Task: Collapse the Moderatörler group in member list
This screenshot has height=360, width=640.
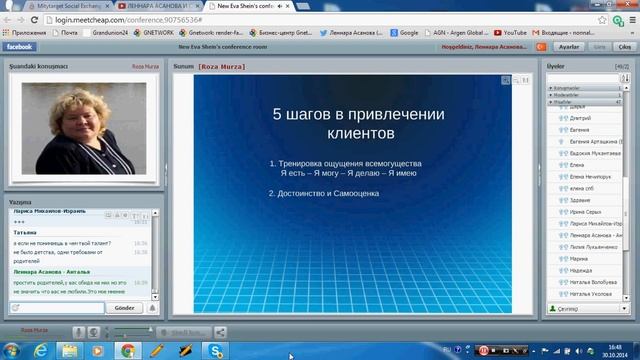Action: pos(584,95)
